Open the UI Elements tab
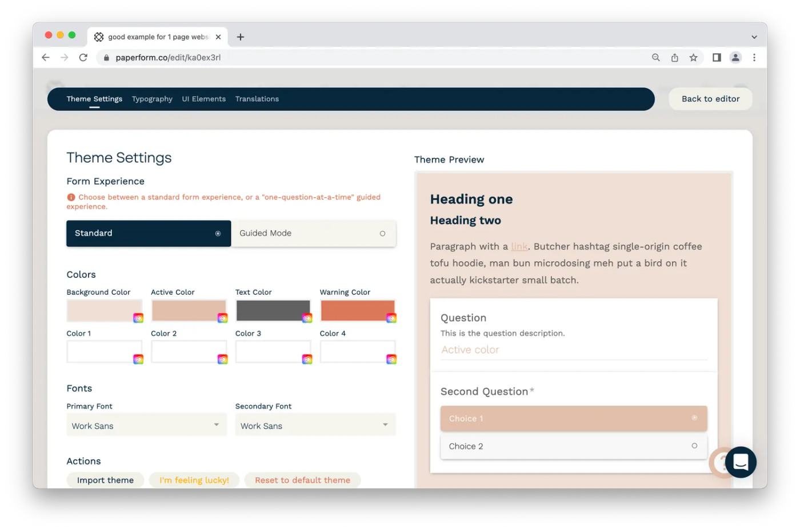The image size is (800, 532). coord(203,99)
